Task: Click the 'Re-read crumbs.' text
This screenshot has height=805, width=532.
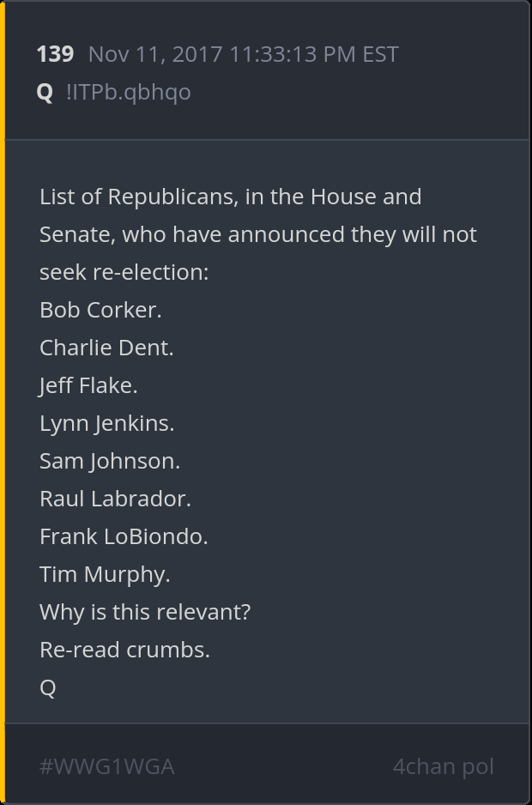Action: tap(124, 650)
